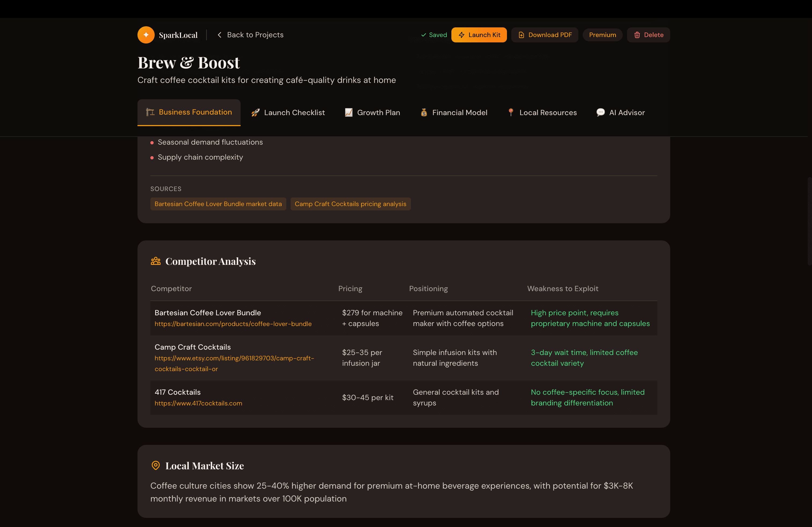Open the Bartesian coffee-lover-bundle link
This screenshot has width=812, height=527.
coord(233,324)
